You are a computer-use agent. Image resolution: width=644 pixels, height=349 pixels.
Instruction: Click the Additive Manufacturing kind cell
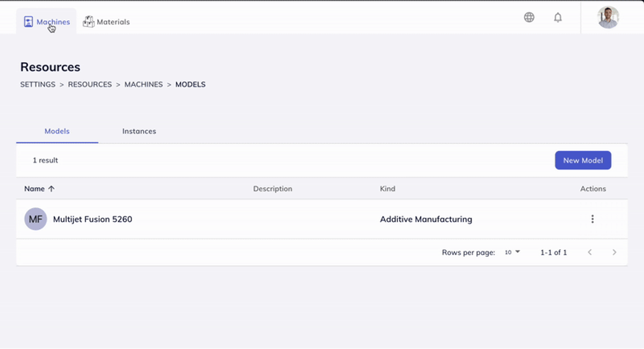coord(426,219)
